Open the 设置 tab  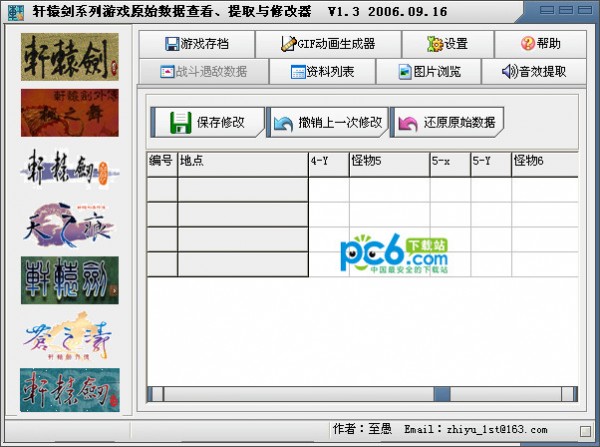point(448,44)
